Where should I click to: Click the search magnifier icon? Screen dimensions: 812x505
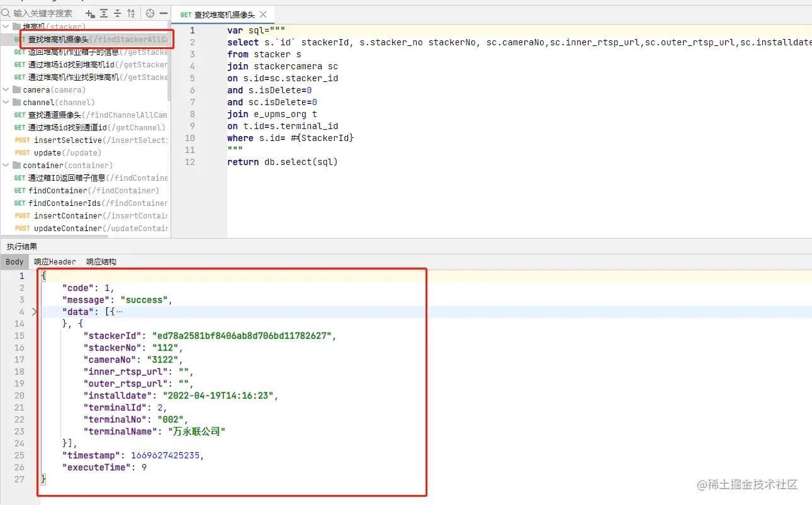(x=6, y=13)
